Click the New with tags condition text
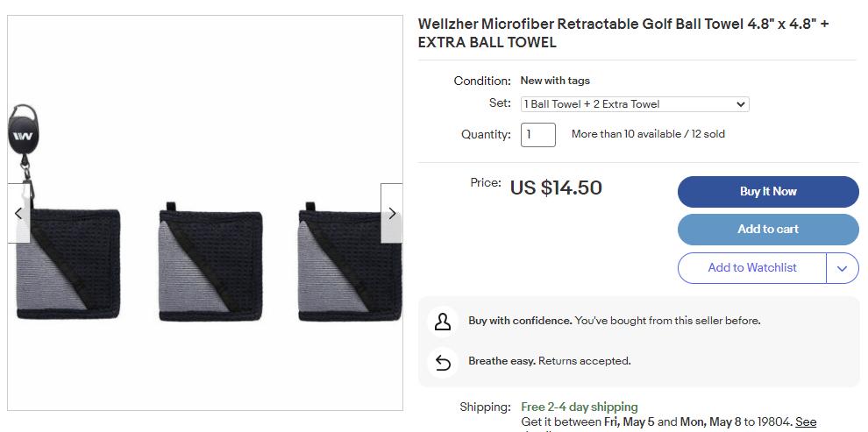 point(555,81)
